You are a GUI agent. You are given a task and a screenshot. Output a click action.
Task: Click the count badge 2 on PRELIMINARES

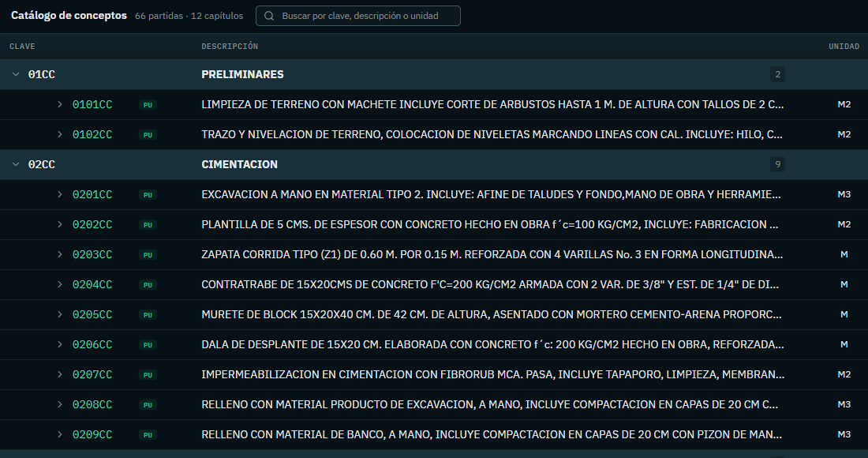click(x=777, y=74)
